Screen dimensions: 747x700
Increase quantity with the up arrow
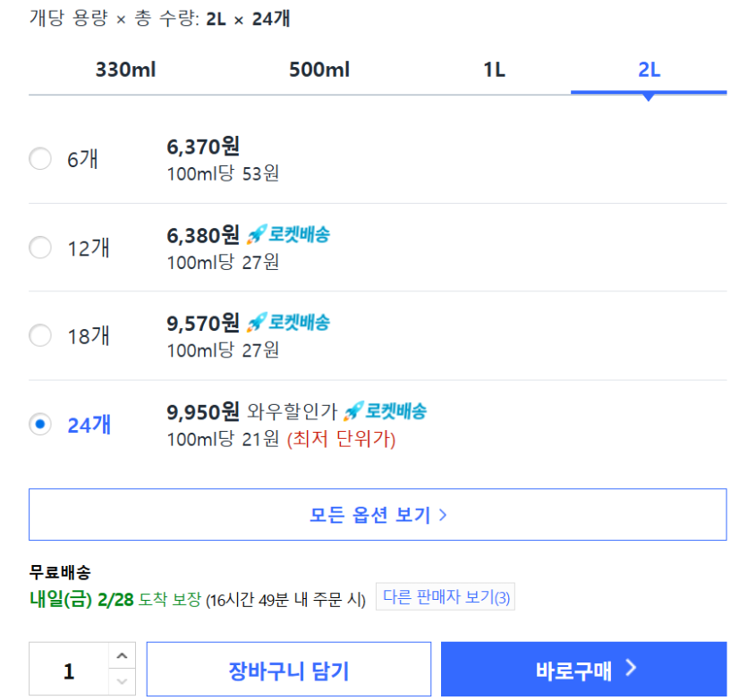pos(123,656)
